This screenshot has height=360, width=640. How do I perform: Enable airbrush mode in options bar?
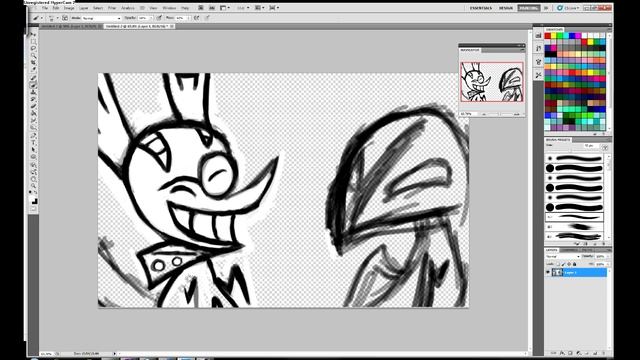point(197,18)
